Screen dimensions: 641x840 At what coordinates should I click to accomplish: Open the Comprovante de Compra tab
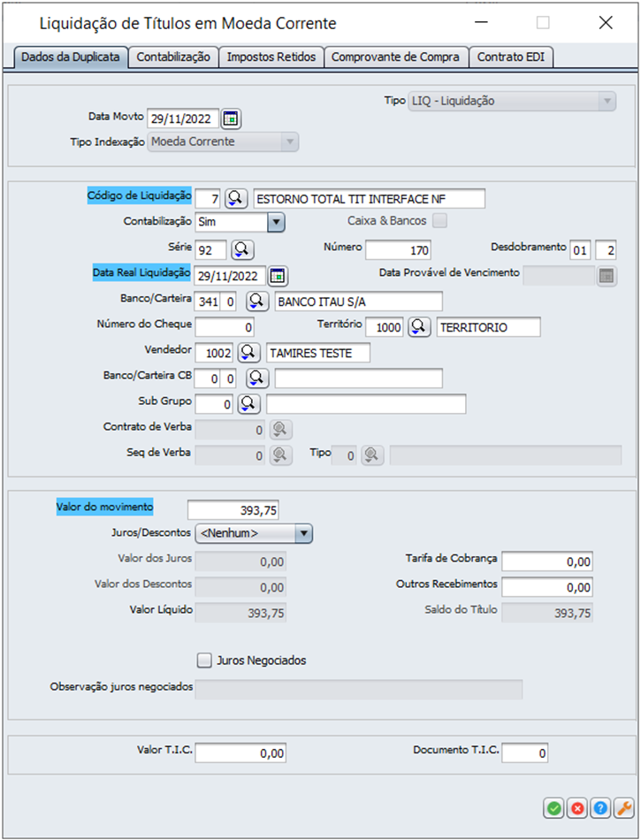(395, 57)
